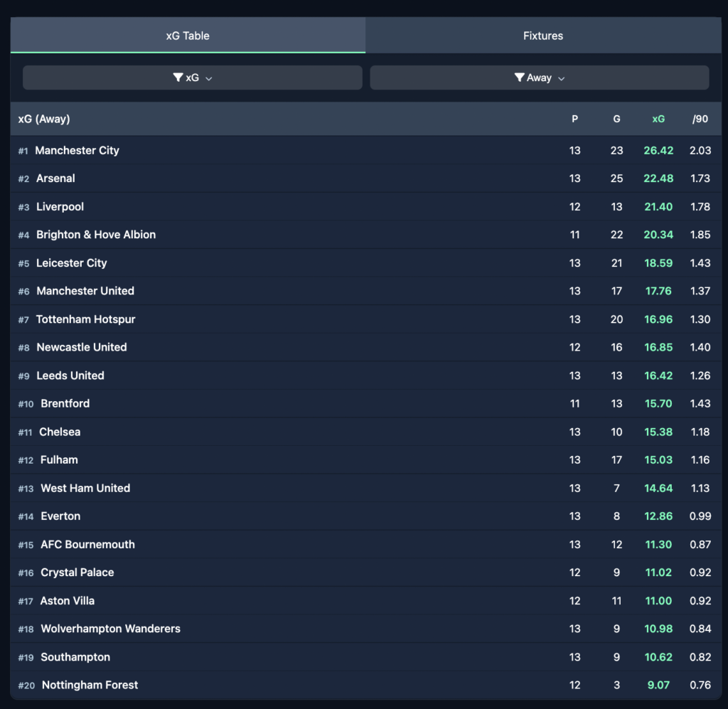Click Manchester City's xG value 26.42
This screenshot has height=709, width=728.
pos(658,151)
